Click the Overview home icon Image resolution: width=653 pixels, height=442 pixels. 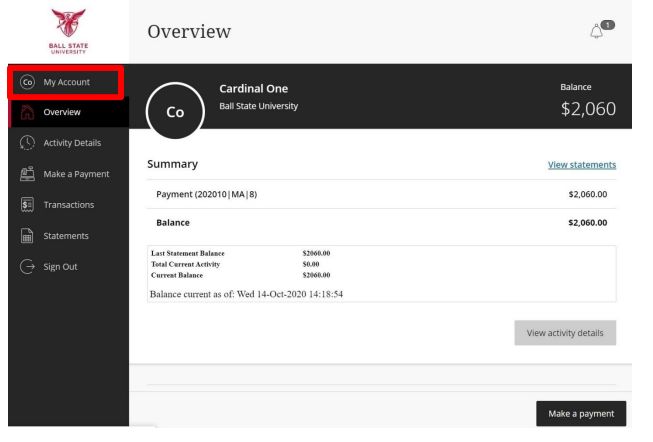tap(27, 112)
